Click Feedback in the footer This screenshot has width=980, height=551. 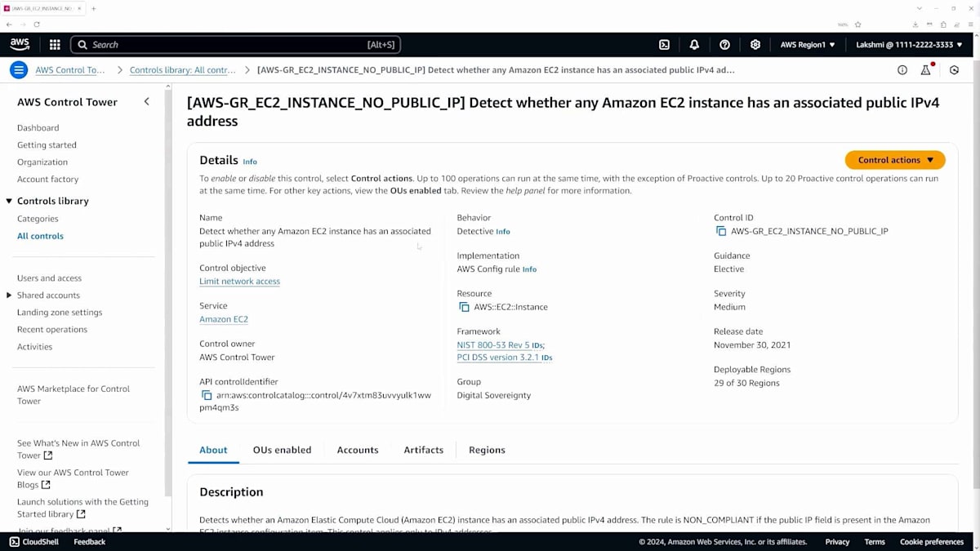point(90,542)
